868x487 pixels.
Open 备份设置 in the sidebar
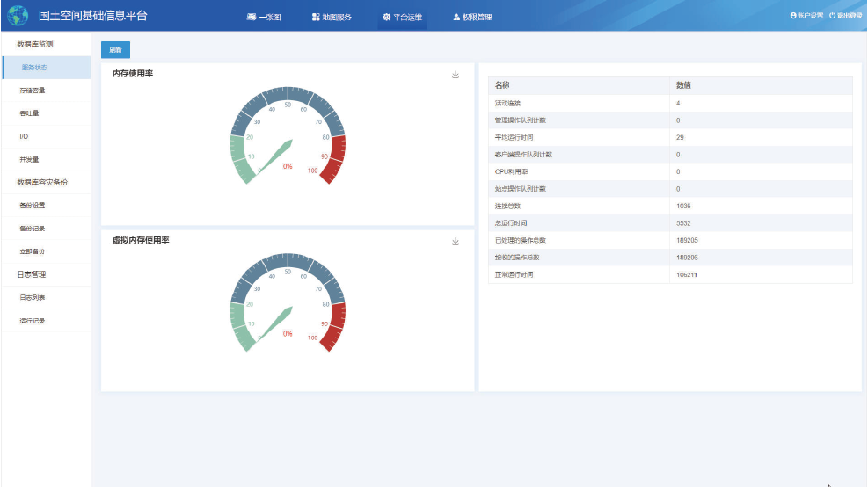pyautogui.click(x=32, y=206)
